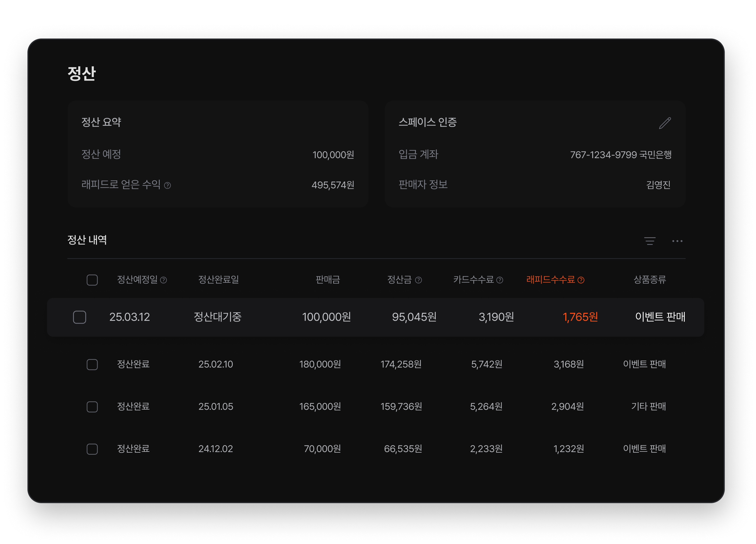Select the checkbox on the 24.12.02 row

click(92, 449)
